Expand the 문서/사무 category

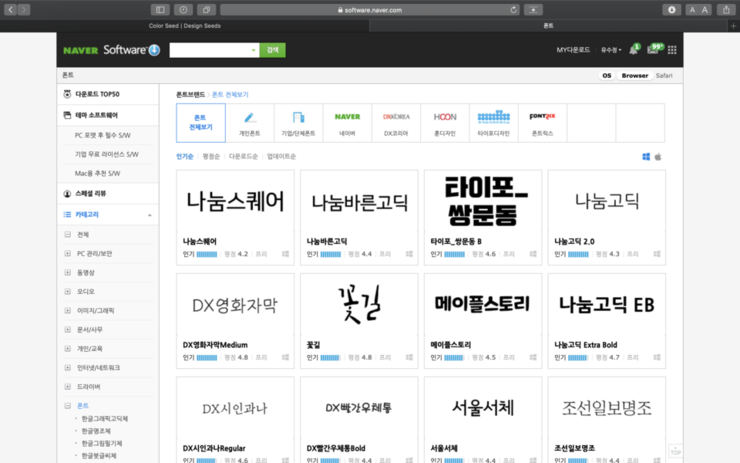coord(67,329)
